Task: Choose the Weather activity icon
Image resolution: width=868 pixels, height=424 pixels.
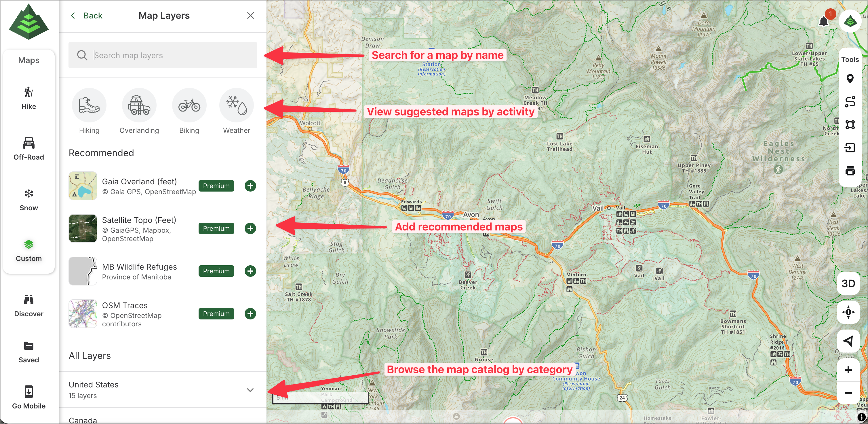Action: coord(236,106)
